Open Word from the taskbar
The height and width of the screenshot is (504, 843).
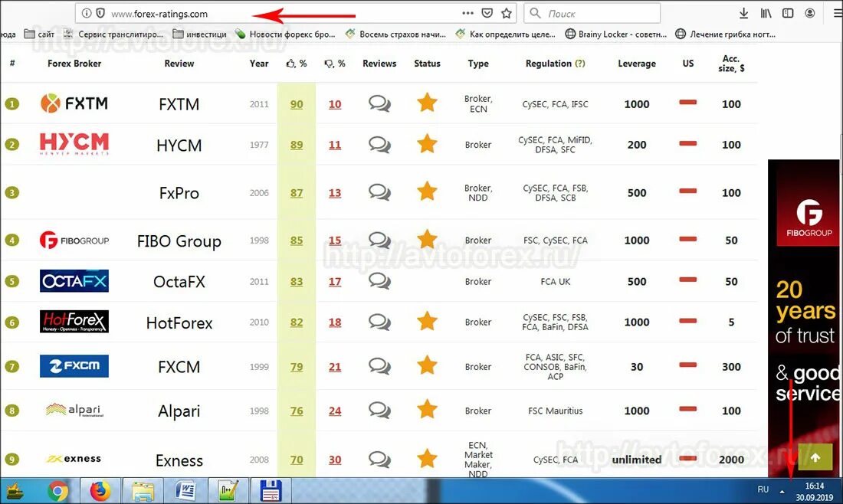(185, 490)
